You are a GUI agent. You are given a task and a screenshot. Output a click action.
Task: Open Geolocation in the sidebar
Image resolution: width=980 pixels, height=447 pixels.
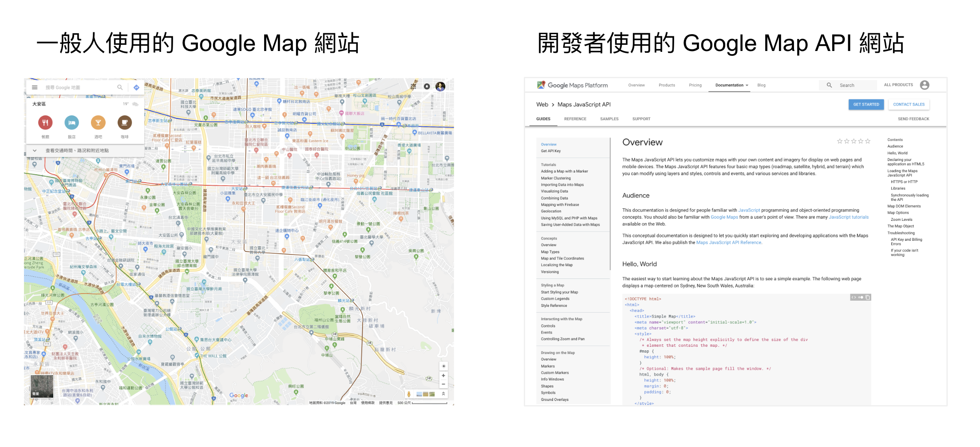coord(551,212)
